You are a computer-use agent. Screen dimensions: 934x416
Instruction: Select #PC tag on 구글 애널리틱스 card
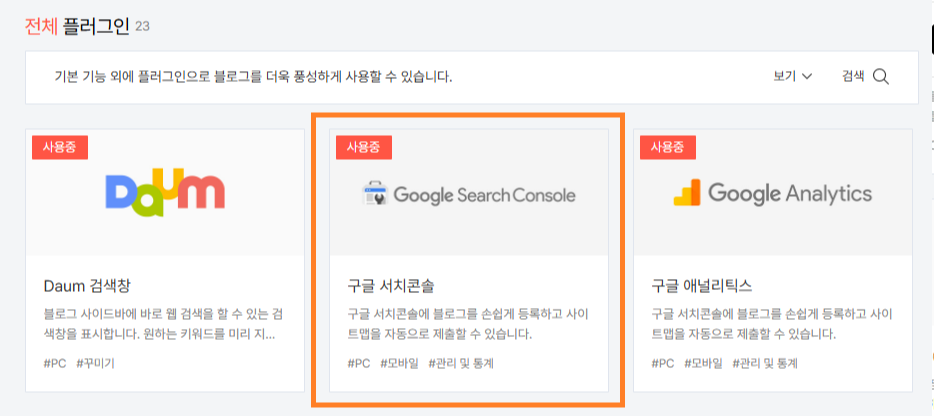(663, 363)
